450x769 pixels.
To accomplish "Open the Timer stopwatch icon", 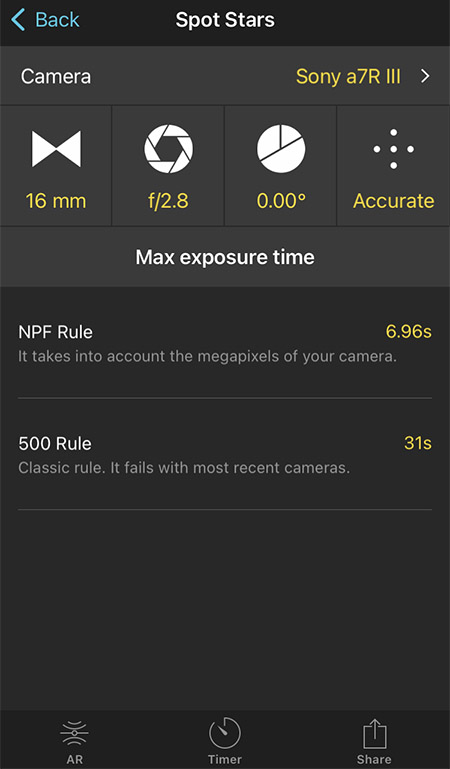I will coord(225,733).
